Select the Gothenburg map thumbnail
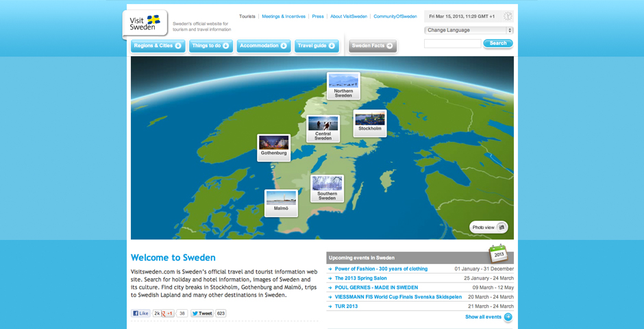The image size is (644, 329). click(x=274, y=148)
